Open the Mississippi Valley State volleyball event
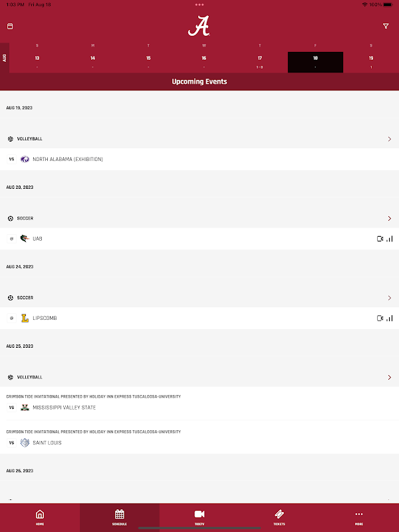Screen dimensions: 399x532 pos(199,403)
